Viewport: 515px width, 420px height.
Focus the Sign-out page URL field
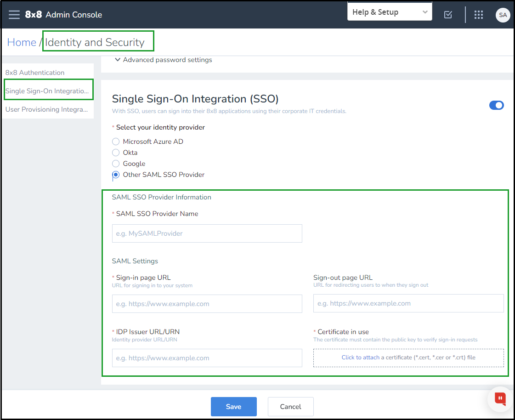click(408, 303)
